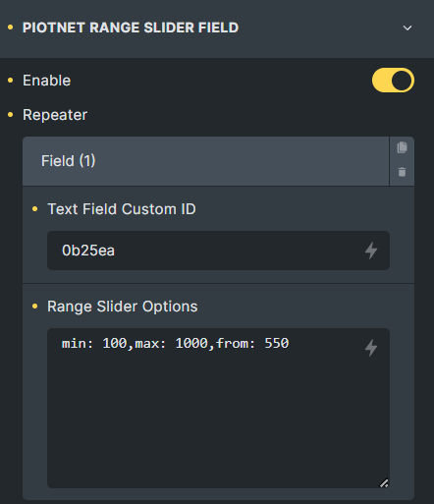This screenshot has width=434, height=504.
Task: Click the yellow dot beside the section title
Action: click(x=11, y=28)
